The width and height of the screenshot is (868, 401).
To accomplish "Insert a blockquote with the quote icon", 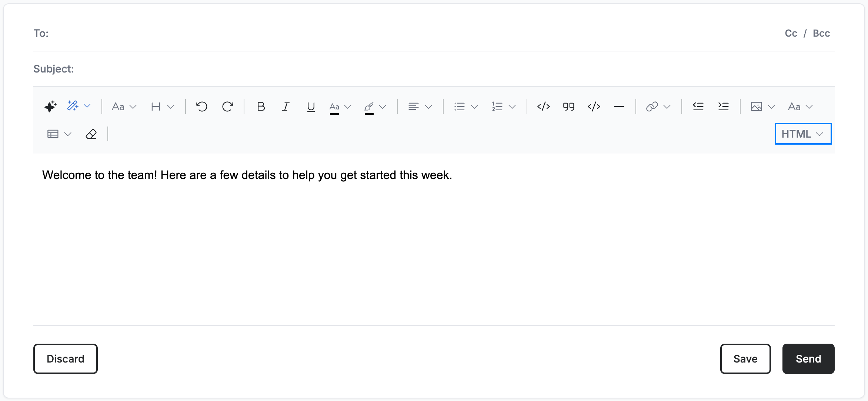I will click(568, 107).
